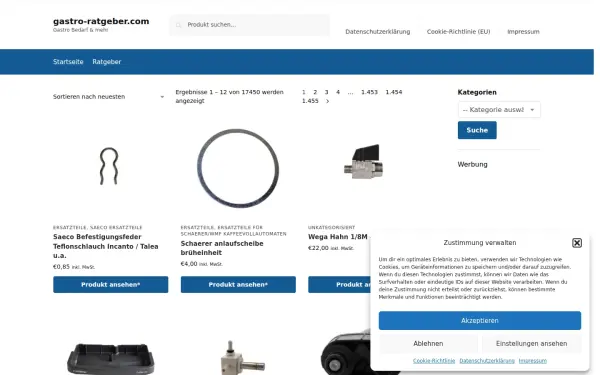Open Datenschutzerklärung link in cookie dialog
Screen dimensions: 600x375
(x=487, y=361)
